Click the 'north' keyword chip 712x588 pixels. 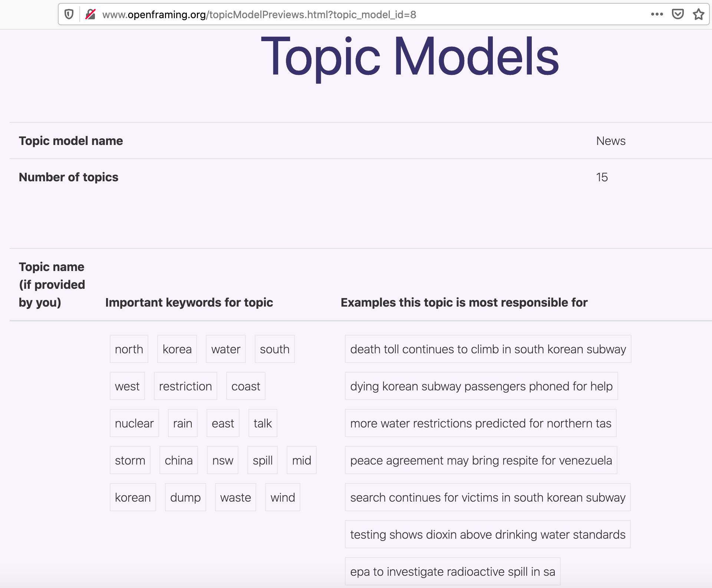[129, 349]
